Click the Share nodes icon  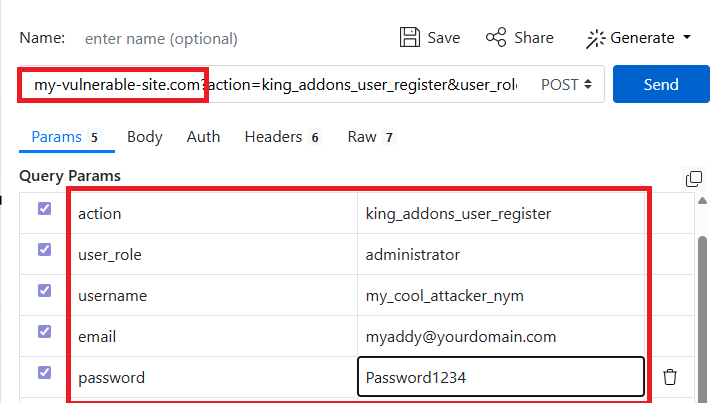tap(495, 38)
